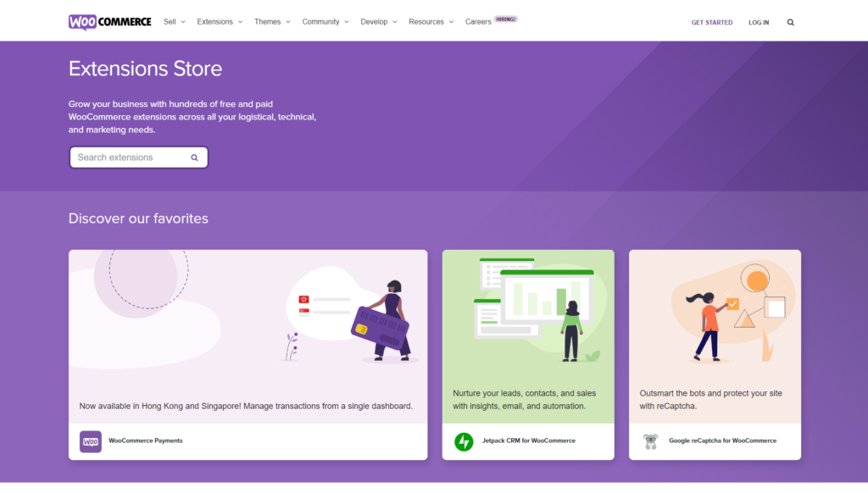This screenshot has height=493, width=868.
Task: Open the Sell menu
Action: click(x=170, y=22)
